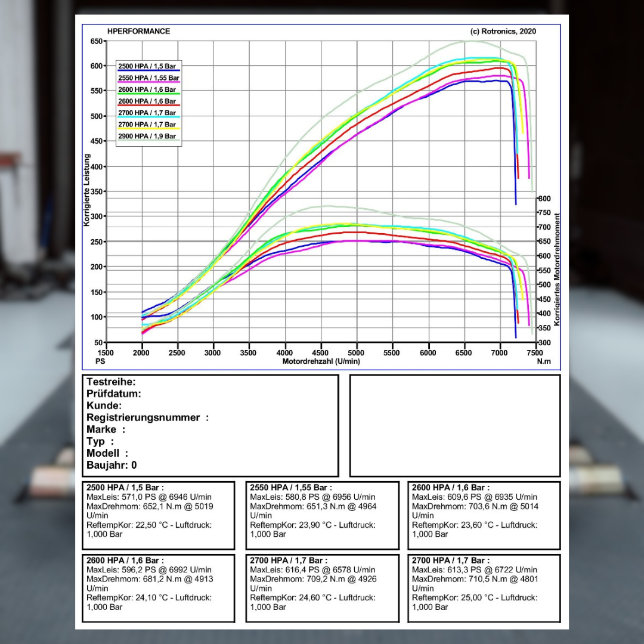The height and width of the screenshot is (644, 644).
Task: Click the Rotronics 2020 copyright text
Action: (503, 32)
